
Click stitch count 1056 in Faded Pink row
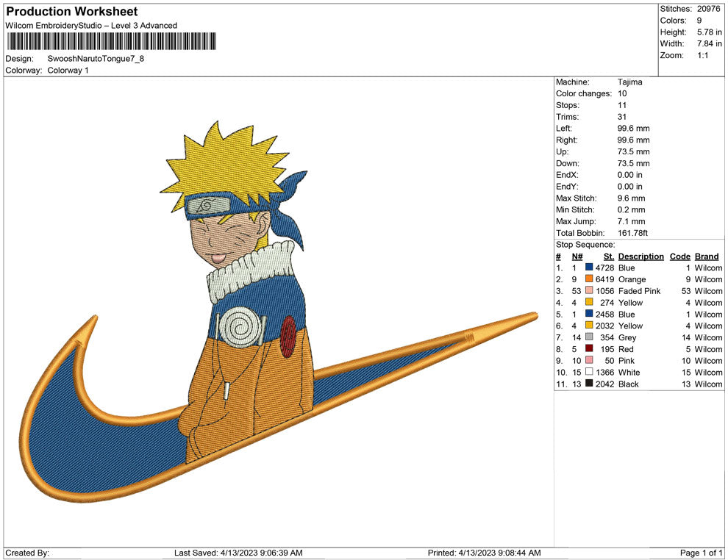(x=605, y=291)
